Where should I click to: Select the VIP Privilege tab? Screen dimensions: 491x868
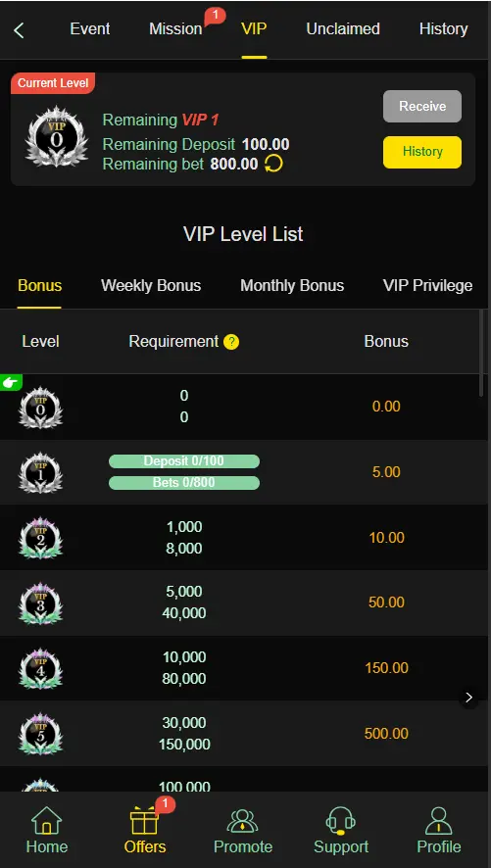coord(428,286)
